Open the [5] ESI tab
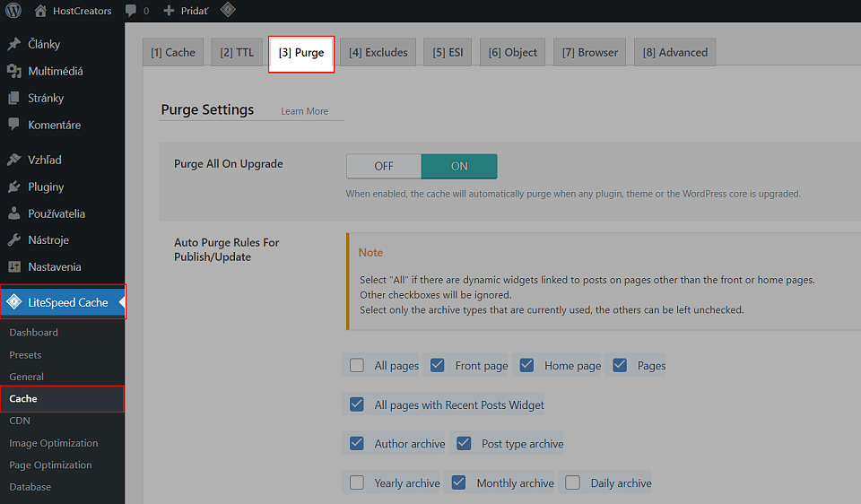Image resolution: width=861 pixels, height=504 pixels. [x=448, y=52]
